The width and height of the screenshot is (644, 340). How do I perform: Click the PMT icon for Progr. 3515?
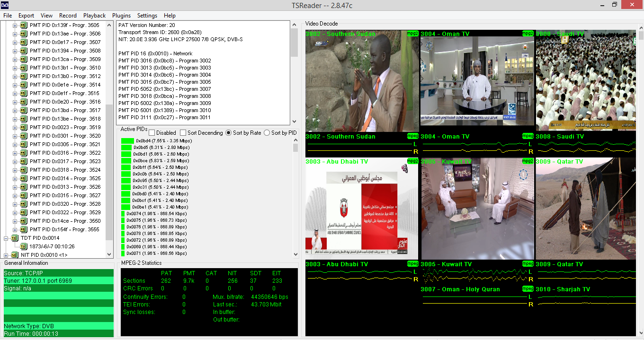pos(24,94)
